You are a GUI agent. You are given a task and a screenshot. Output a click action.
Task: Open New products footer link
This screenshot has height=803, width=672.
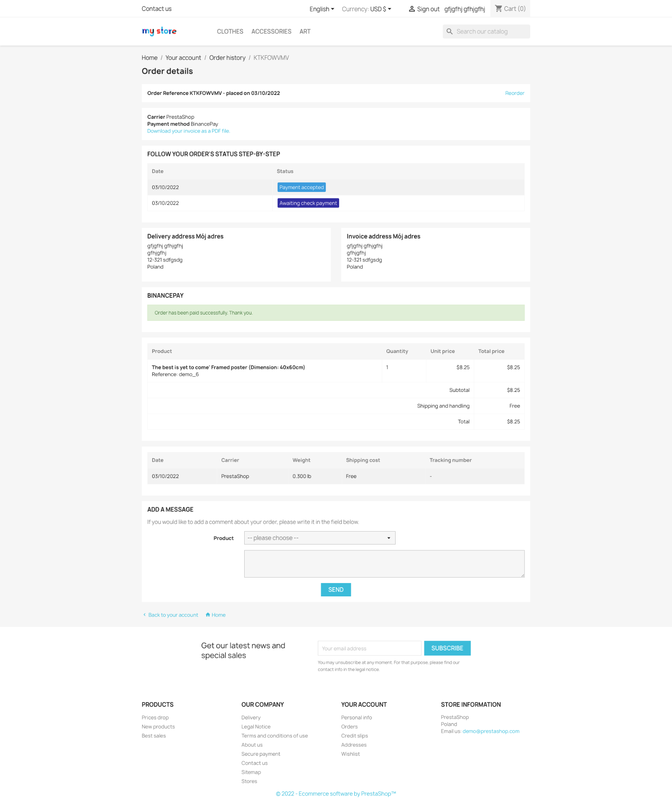(158, 727)
